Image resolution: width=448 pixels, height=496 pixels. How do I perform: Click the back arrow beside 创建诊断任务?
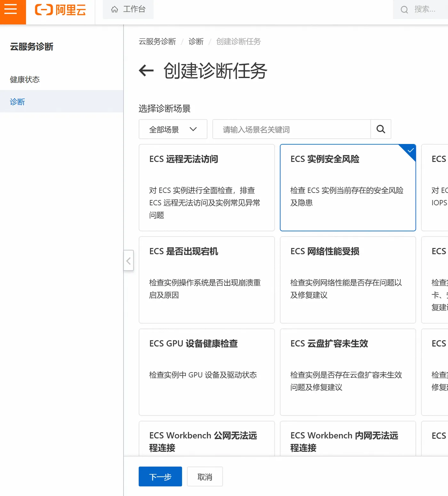[x=146, y=71]
